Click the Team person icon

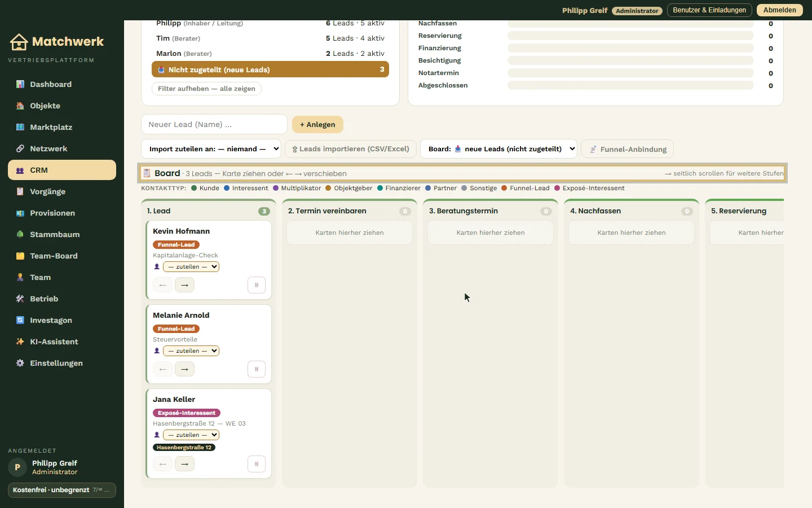[20, 277]
